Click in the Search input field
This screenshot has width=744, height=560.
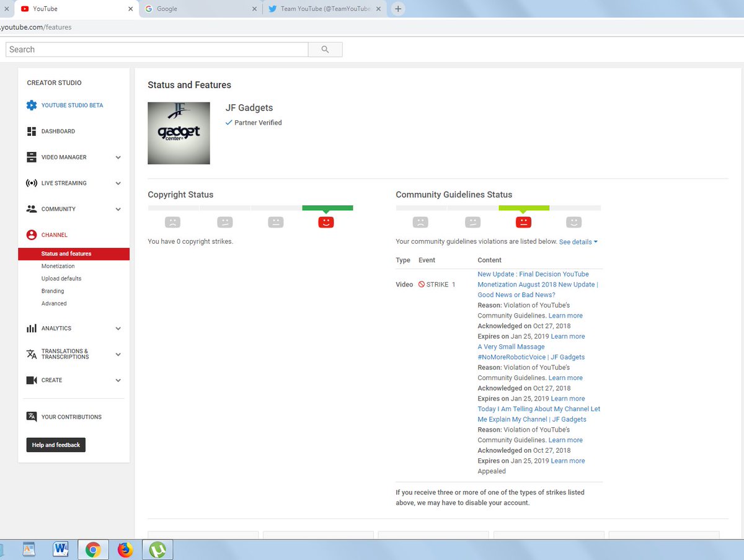coord(157,50)
